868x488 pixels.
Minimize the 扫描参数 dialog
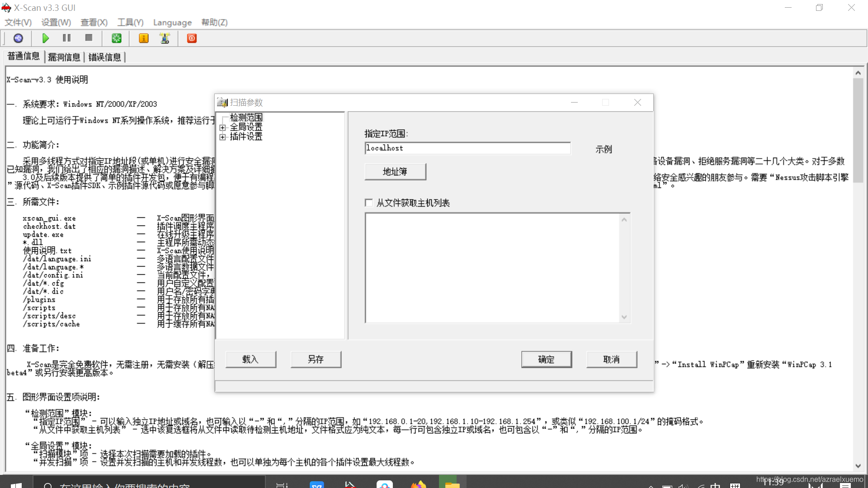coord(574,103)
